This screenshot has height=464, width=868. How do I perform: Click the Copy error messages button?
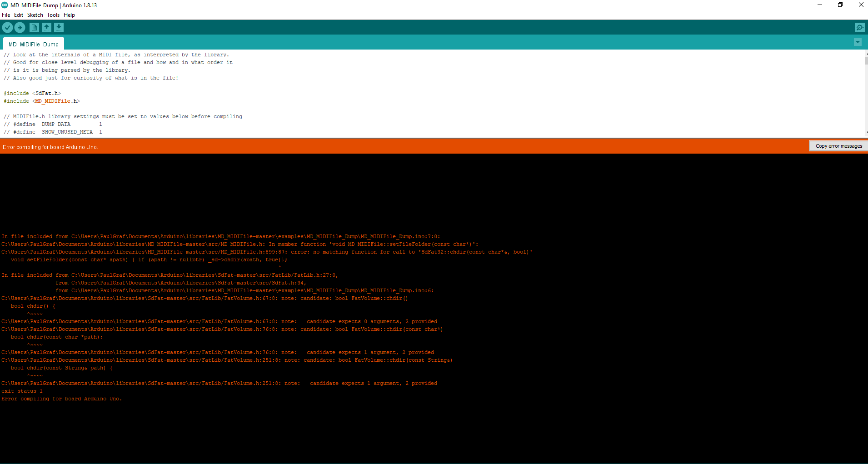pyautogui.click(x=838, y=145)
